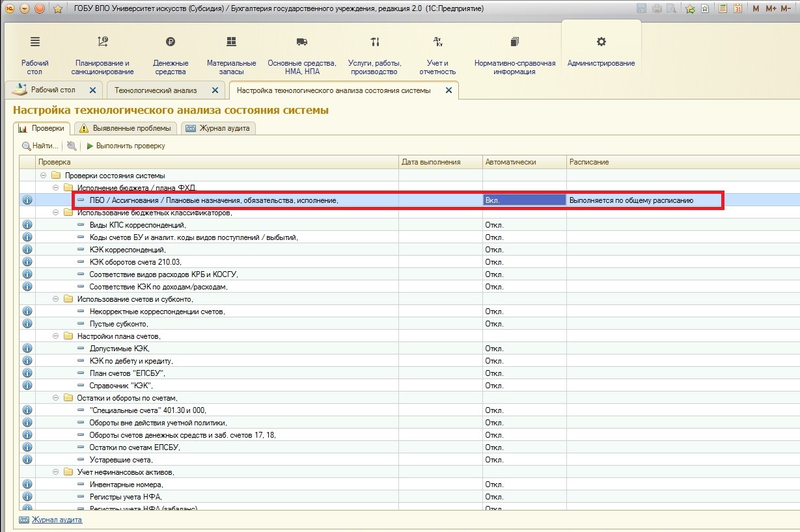Click the M+ memory button
Image resolution: width=800 pixels, height=532 pixels.
(771, 8)
